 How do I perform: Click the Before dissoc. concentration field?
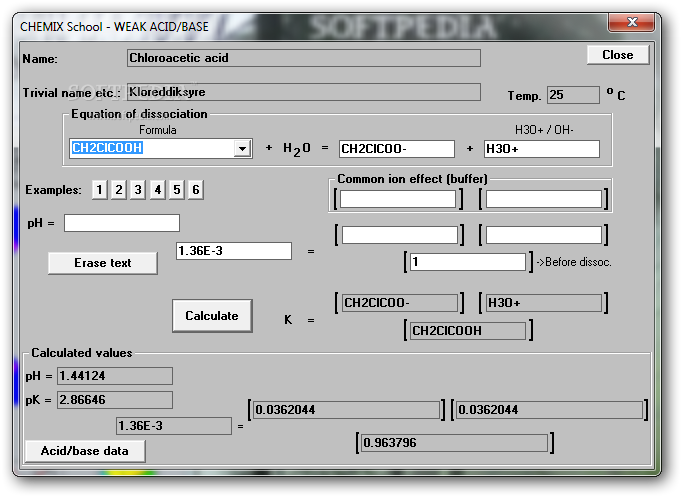coord(468,262)
